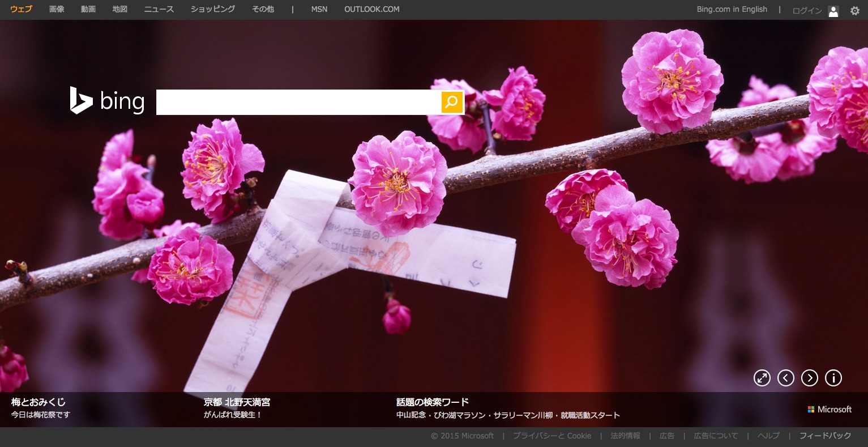Click the Microsoft logo in footer
Image resolution: width=868 pixels, height=447 pixels.
(829, 409)
